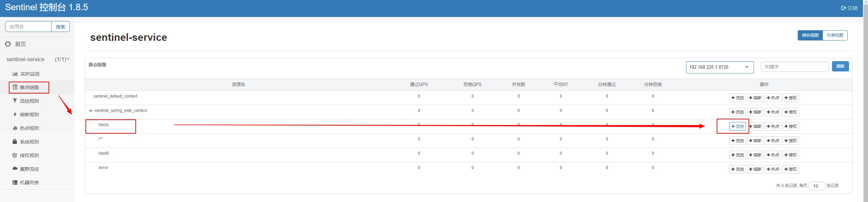This screenshot has width=868, height=202.
Task: Add 热点 rule for /error
Action: tap(773, 169)
